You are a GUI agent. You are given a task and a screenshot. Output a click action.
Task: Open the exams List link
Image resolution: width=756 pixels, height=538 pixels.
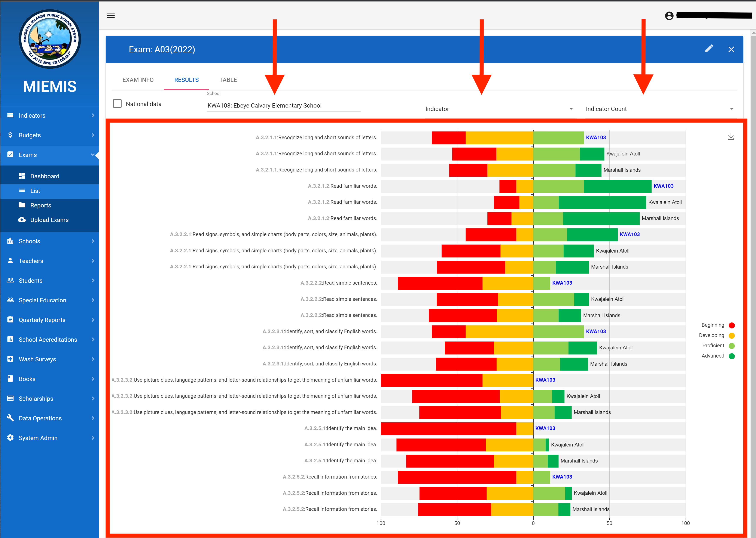tap(35, 191)
